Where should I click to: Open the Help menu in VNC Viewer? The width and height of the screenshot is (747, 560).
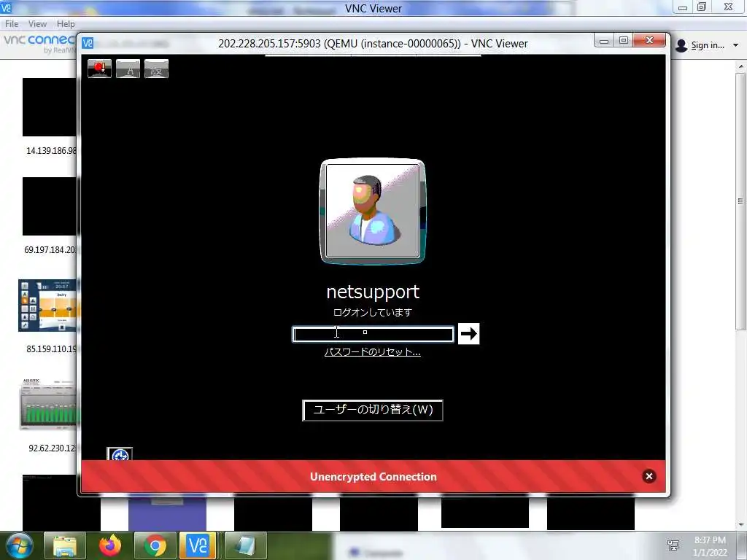(66, 24)
